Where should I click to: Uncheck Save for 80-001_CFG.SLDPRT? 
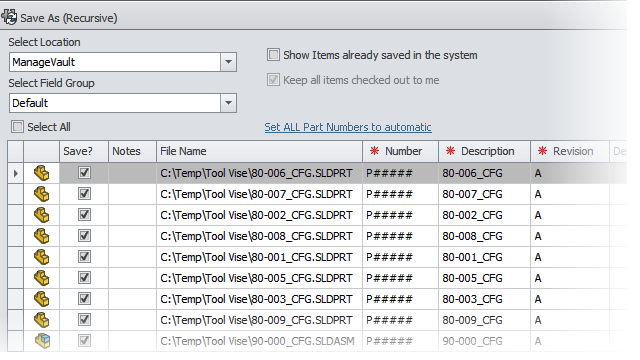pyautogui.click(x=84, y=257)
